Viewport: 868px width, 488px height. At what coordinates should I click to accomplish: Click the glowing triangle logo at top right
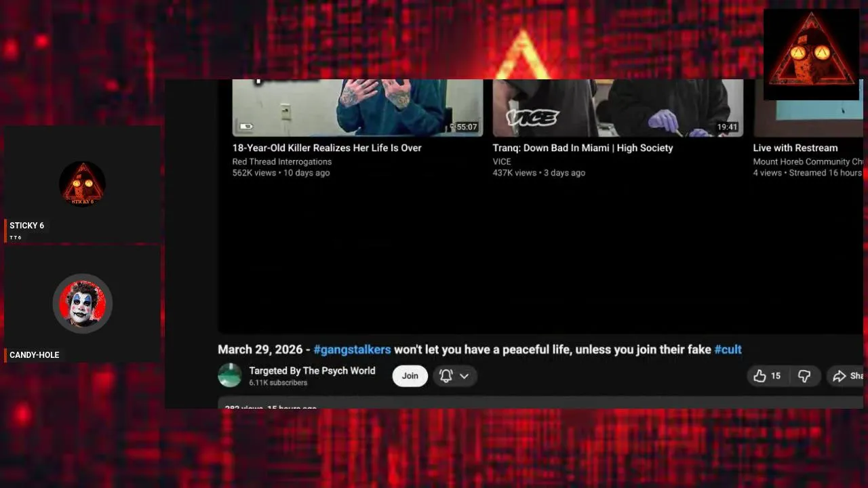811,54
